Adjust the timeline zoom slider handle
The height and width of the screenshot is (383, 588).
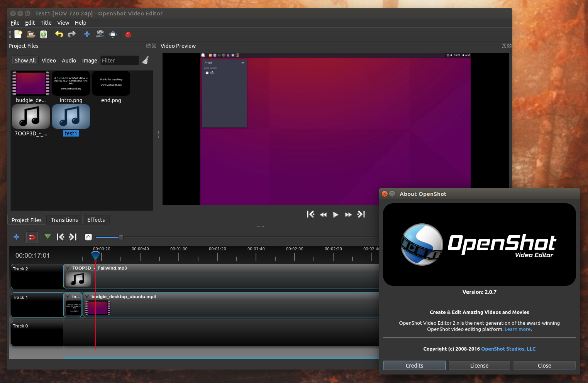121,237
